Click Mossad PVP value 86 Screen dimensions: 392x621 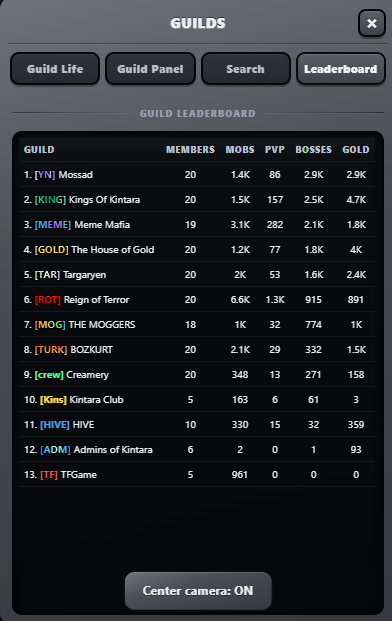pyautogui.click(x=275, y=175)
